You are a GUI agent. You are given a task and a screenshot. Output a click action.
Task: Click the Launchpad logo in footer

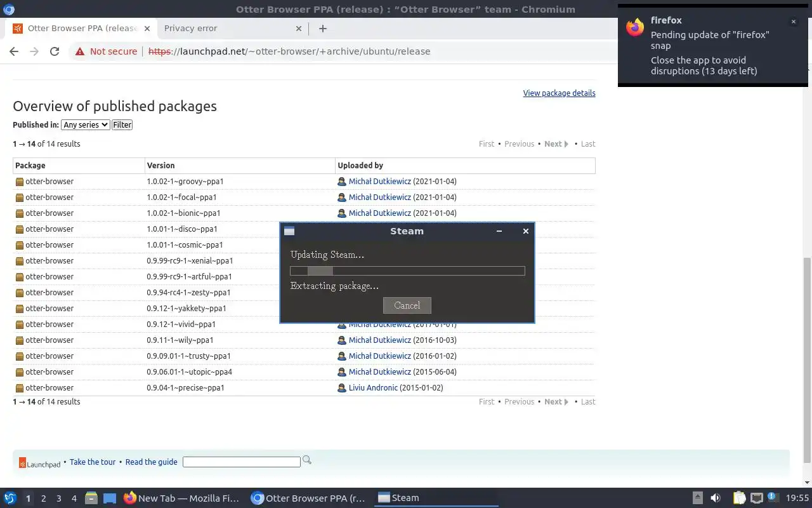pyautogui.click(x=39, y=463)
